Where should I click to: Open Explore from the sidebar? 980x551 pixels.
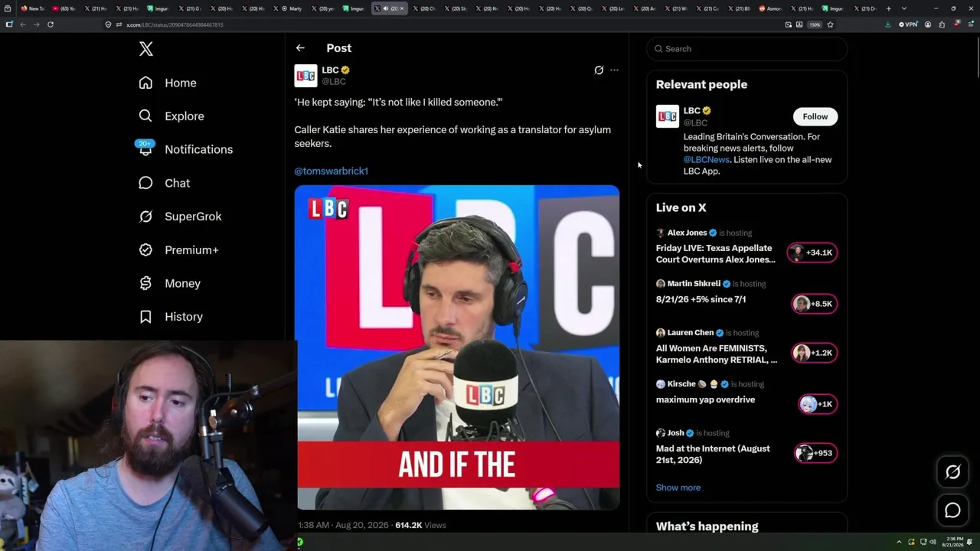pos(171,116)
